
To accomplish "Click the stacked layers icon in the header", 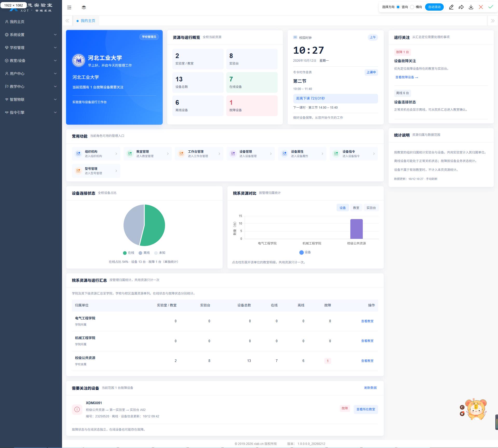I will (x=84, y=8).
